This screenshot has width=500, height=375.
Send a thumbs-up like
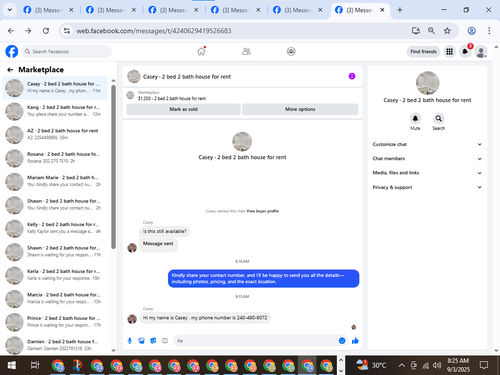[355, 341]
